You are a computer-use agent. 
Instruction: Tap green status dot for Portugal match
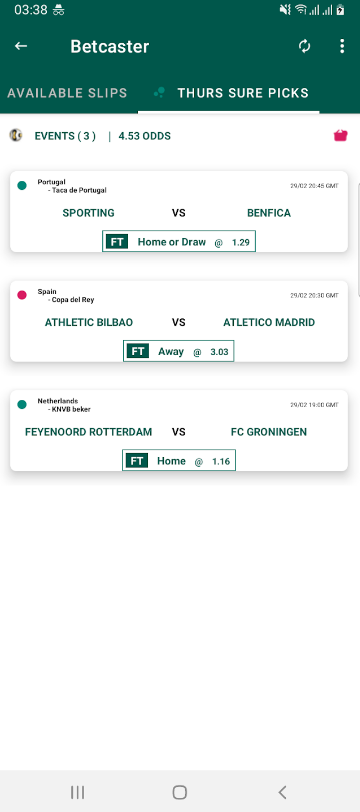click(22, 185)
